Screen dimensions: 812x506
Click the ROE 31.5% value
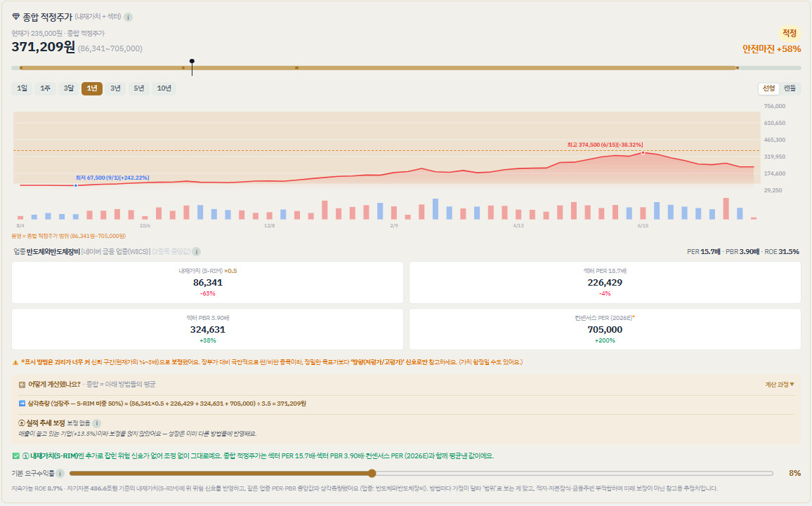(782, 251)
